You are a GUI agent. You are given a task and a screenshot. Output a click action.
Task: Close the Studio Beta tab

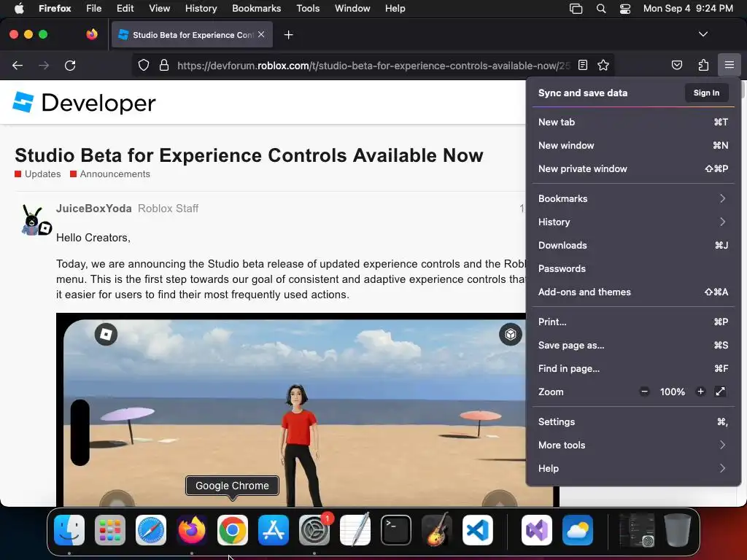(x=261, y=34)
